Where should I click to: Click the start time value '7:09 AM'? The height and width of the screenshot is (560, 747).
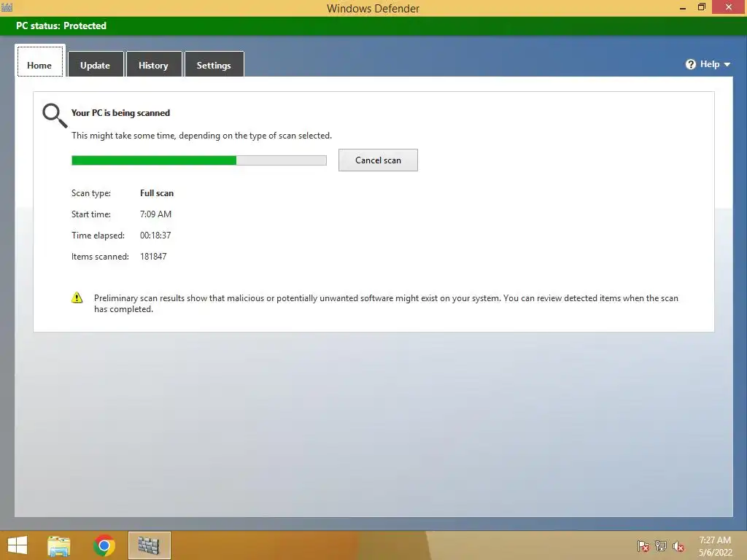(156, 214)
